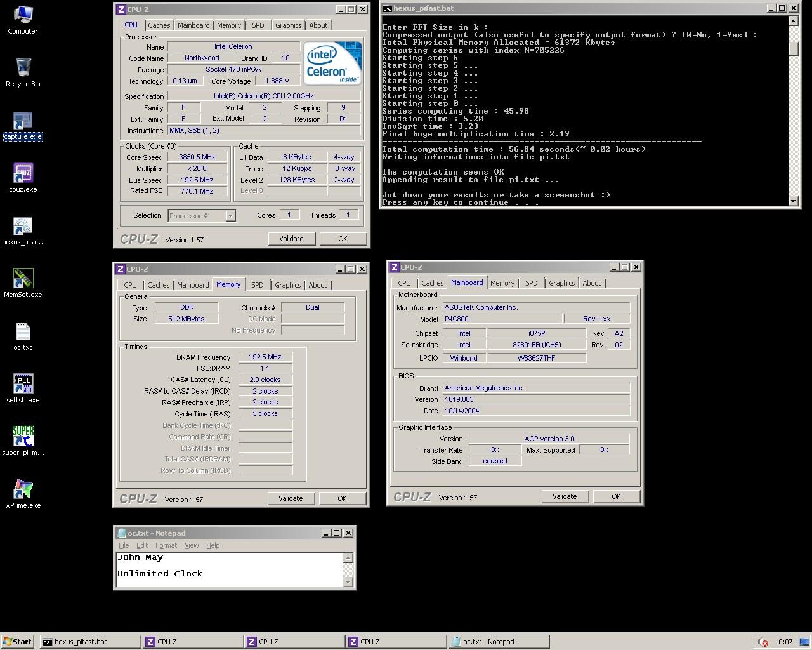Click Validate in the Mainboard tab window

pos(565,496)
